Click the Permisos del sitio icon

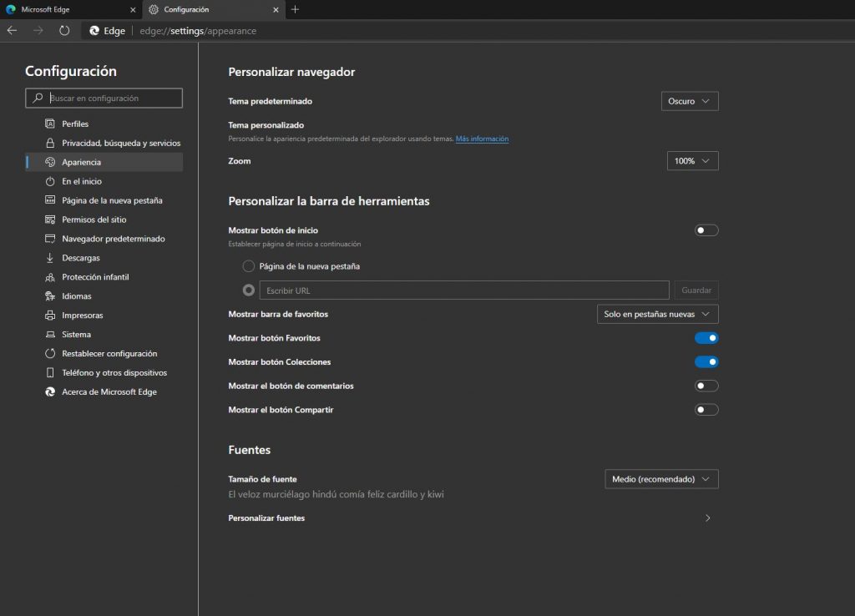pos(50,220)
